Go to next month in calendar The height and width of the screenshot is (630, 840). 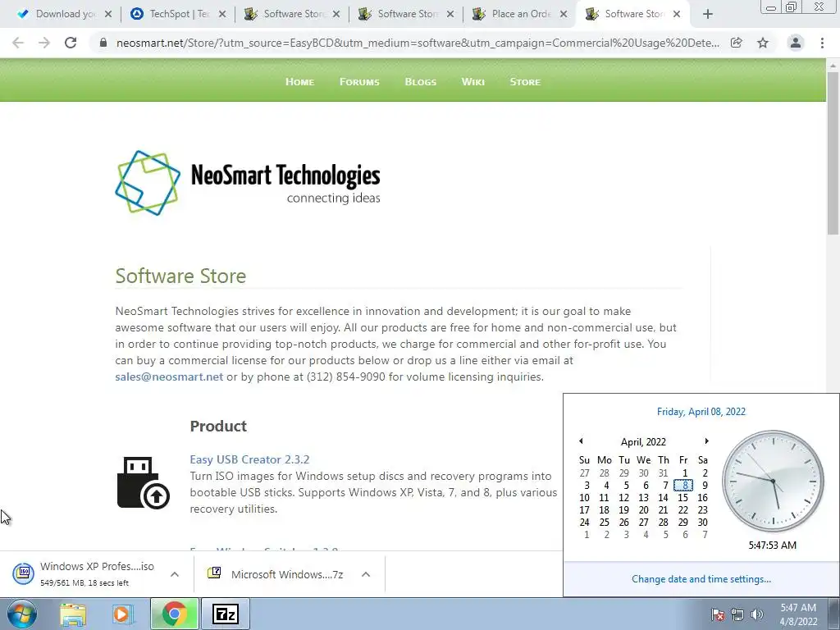pyautogui.click(x=706, y=441)
